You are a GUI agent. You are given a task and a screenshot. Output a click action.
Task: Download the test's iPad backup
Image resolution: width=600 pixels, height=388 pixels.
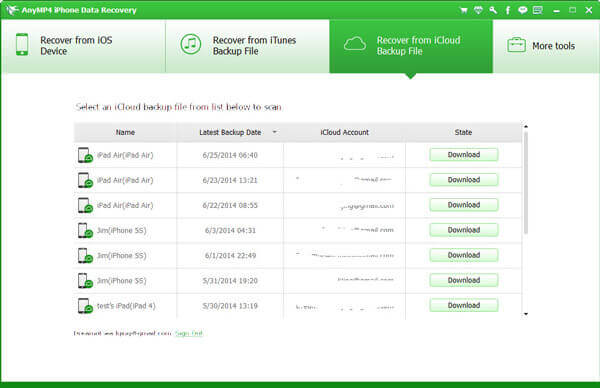pyautogui.click(x=464, y=305)
